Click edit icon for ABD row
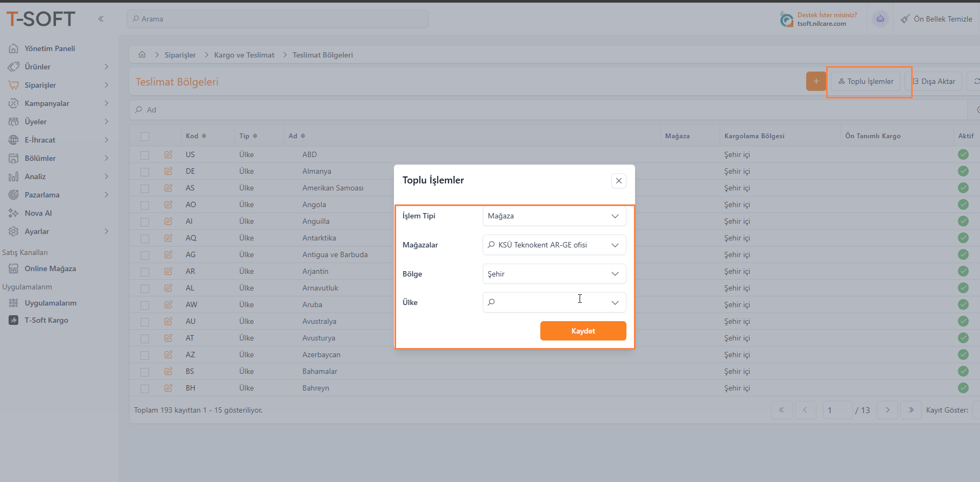The image size is (980, 482). coord(168,154)
